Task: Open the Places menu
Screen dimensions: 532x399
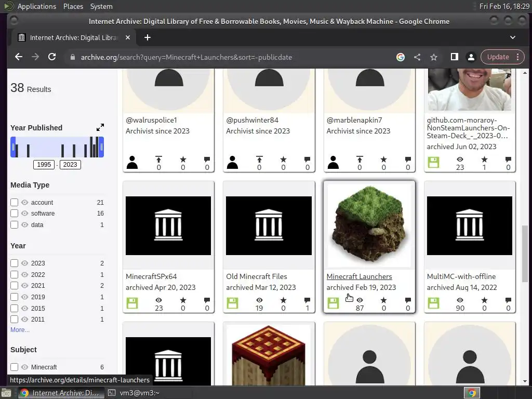Action: pos(73,6)
